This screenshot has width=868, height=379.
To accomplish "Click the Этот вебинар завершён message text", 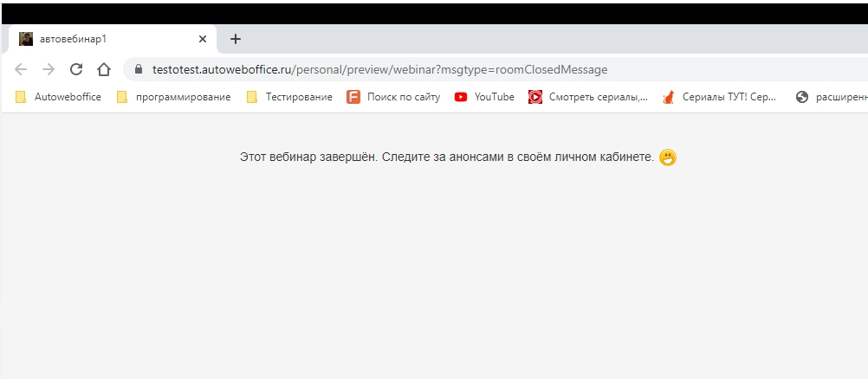I will 446,157.
